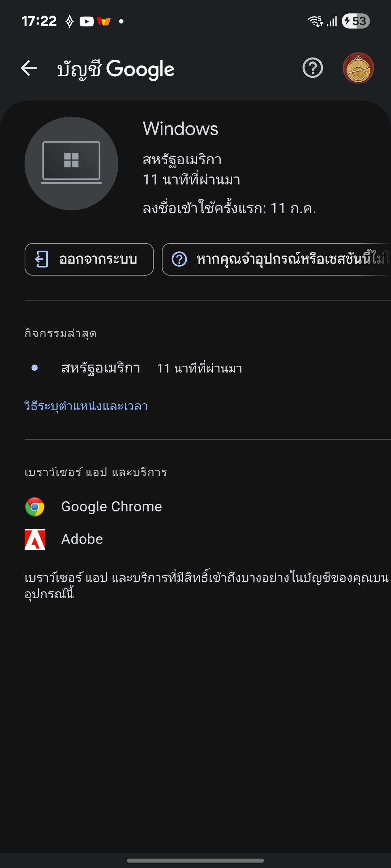Tap the recent activity สหรัฐอเมริกา row
The height and width of the screenshot is (868, 391).
138,368
